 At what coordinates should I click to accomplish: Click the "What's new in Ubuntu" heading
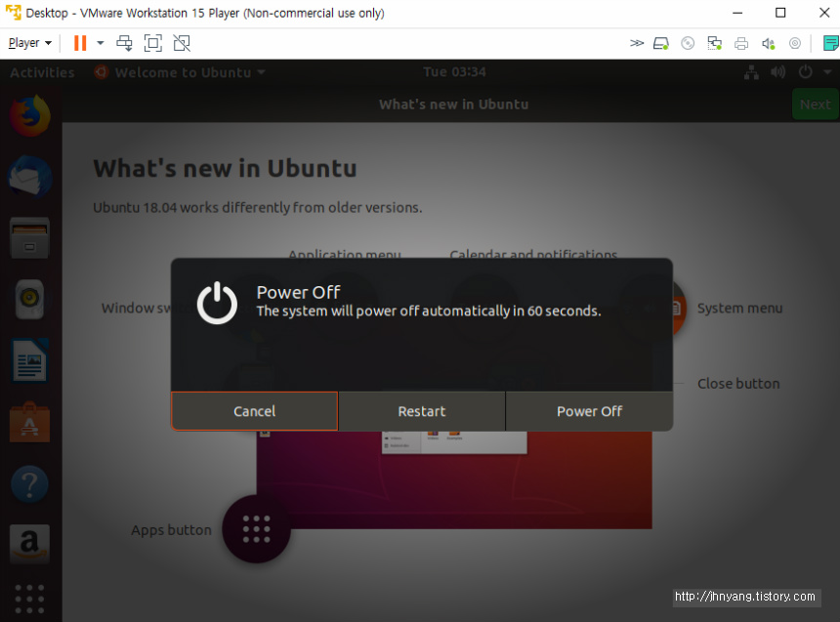point(225,168)
